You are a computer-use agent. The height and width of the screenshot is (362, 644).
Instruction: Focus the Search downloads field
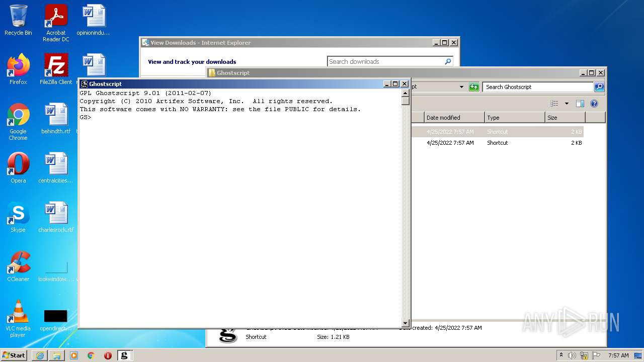[385, 61]
